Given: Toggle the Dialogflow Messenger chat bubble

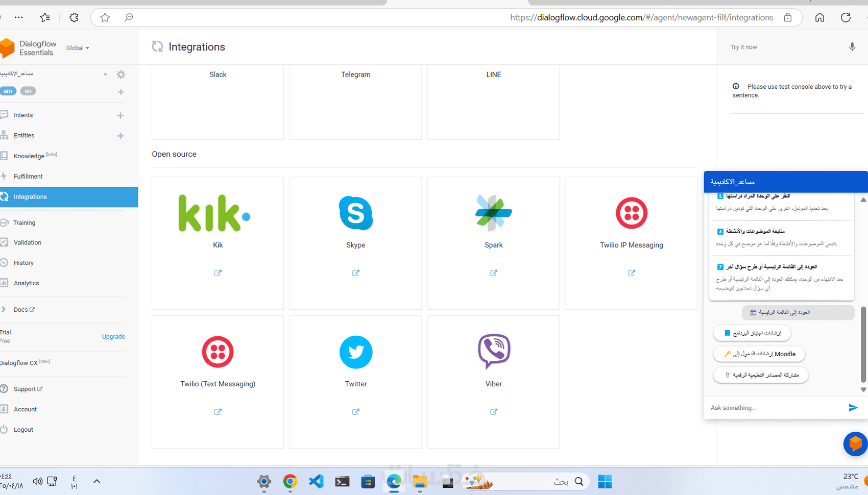Looking at the screenshot, I should pyautogui.click(x=855, y=444).
